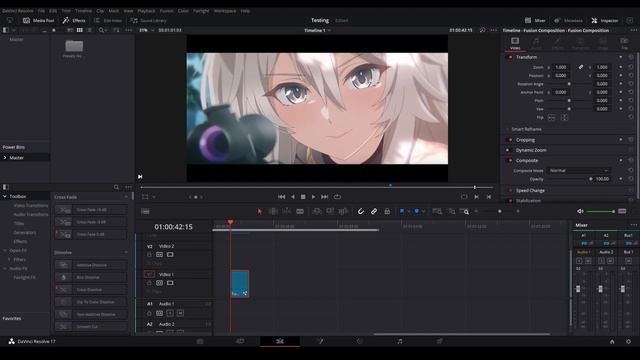Image resolution: width=640 pixels, height=360 pixels.
Task: Collapse the Toolbox tree
Action: coord(5,196)
